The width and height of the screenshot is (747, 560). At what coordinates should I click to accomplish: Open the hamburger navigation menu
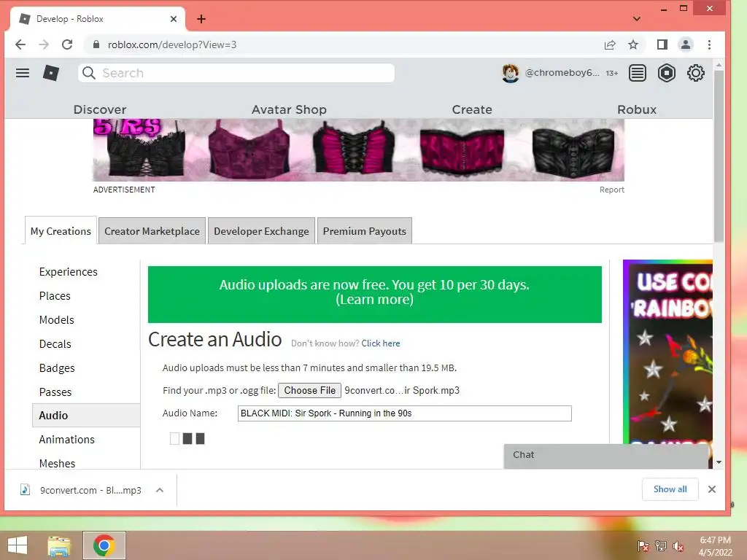pyautogui.click(x=23, y=73)
